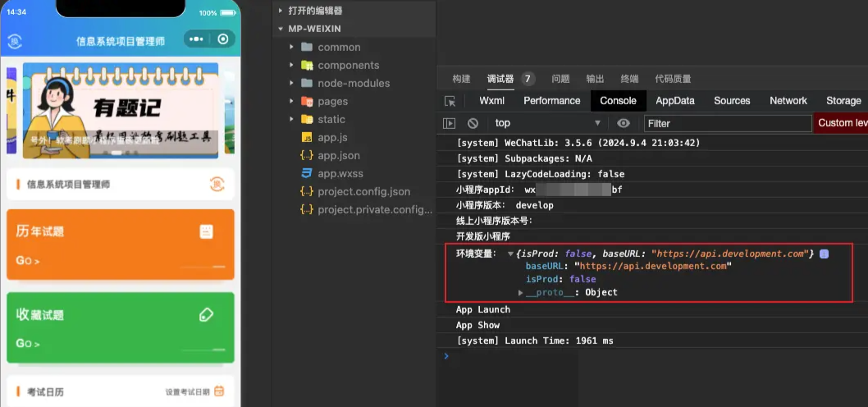This screenshot has height=407, width=868.
Task: Click the App Show log line
Action: point(477,325)
